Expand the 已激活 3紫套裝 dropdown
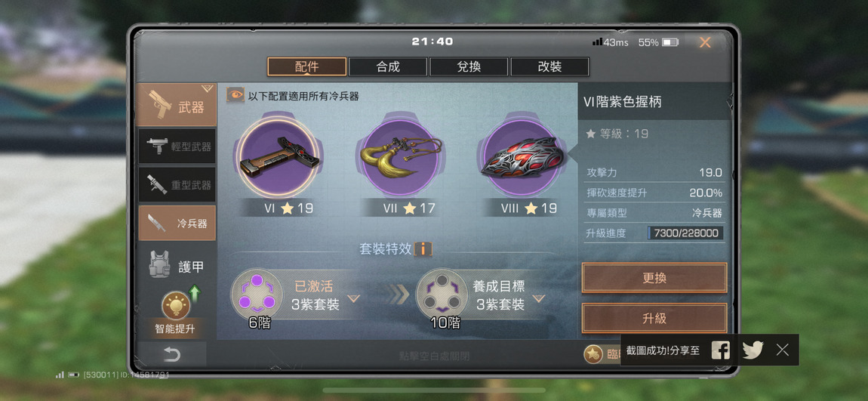The height and width of the screenshot is (401, 868). [354, 298]
